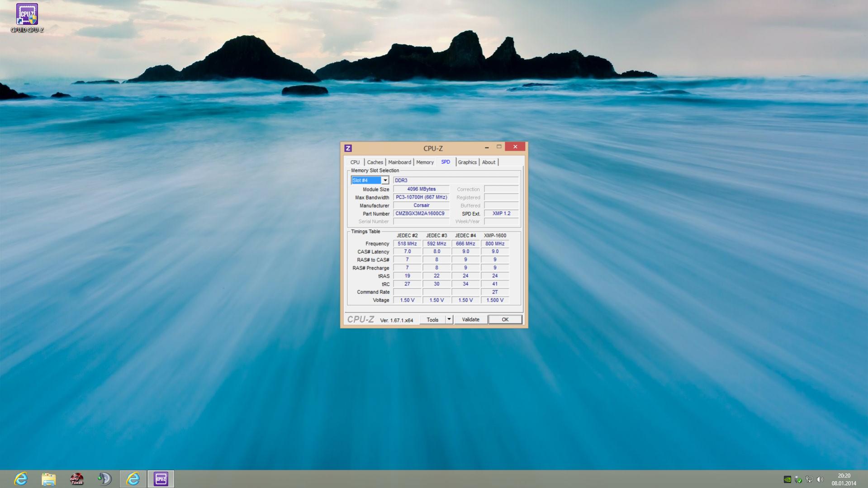Click the CPU-Z purple Z title icon
The width and height of the screenshot is (868, 488).
[x=348, y=148]
